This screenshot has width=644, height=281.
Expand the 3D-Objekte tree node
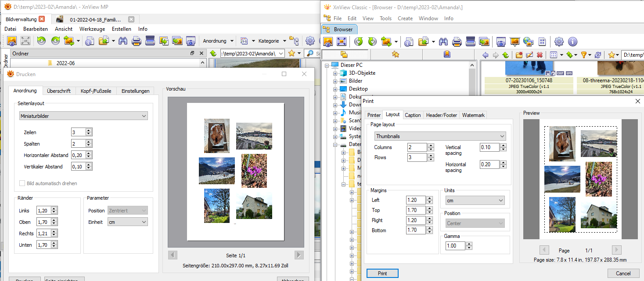pyautogui.click(x=335, y=73)
